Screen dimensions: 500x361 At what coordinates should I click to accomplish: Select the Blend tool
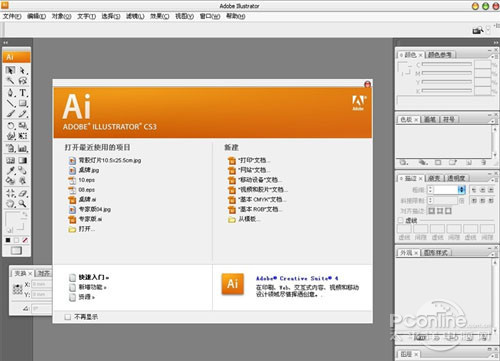[x=23, y=171]
